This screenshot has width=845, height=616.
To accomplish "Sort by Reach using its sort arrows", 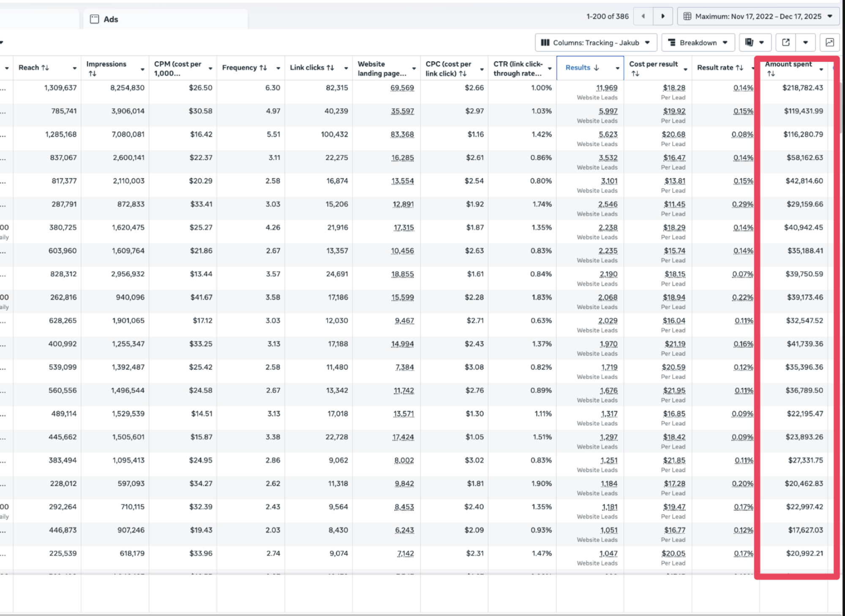I will tap(45, 68).
